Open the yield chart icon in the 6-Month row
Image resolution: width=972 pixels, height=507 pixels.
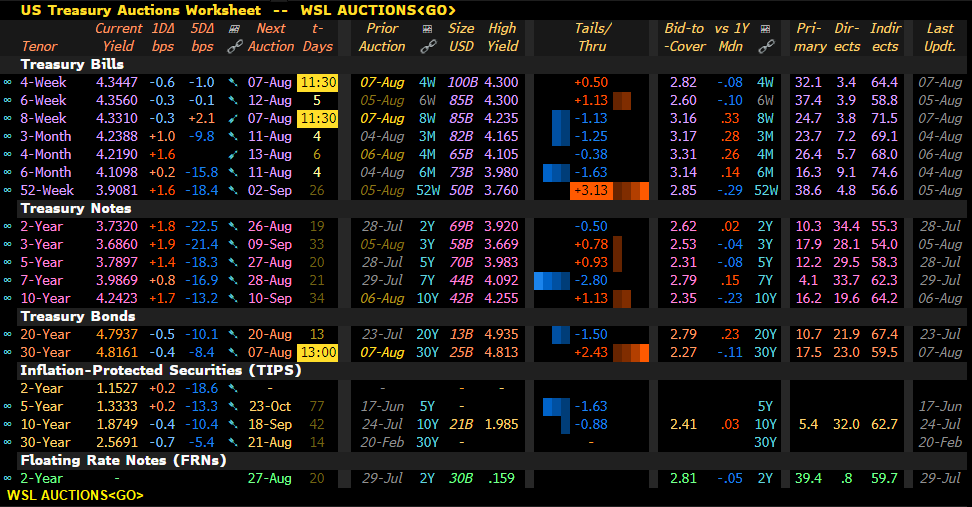coord(233,172)
